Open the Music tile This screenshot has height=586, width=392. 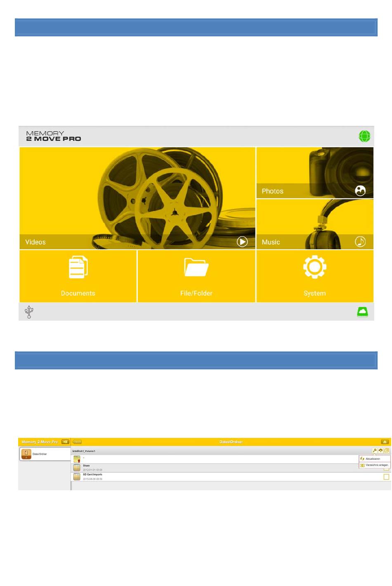[x=315, y=224]
